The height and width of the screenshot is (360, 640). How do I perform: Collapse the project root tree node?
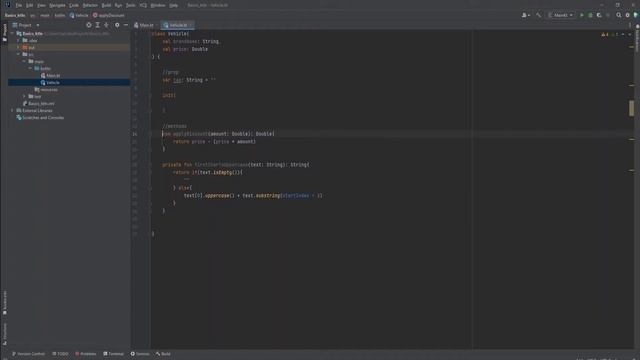click(12, 33)
